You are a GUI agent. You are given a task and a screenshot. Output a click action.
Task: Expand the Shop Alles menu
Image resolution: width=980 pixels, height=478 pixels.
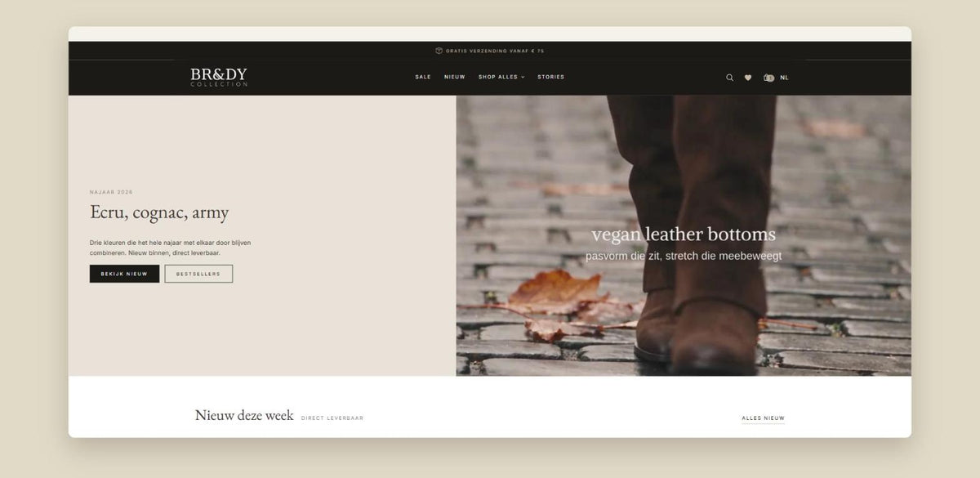click(x=501, y=77)
